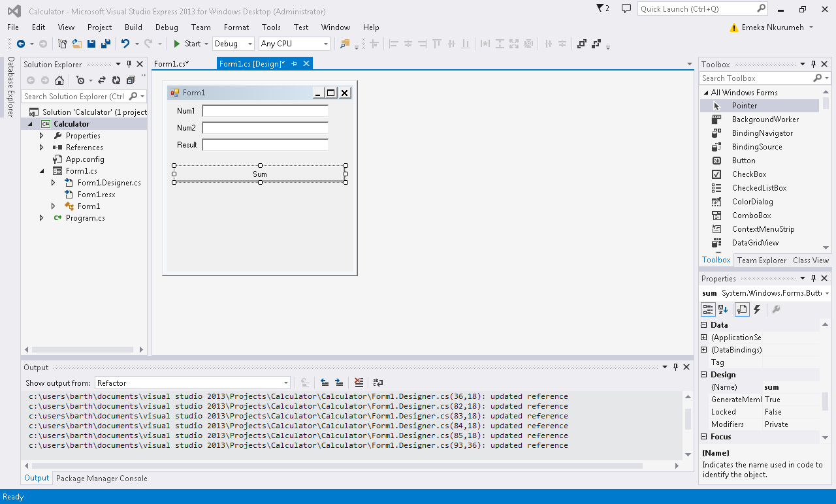
Task: Expand the Program.cs node
Action: [42, 218]
